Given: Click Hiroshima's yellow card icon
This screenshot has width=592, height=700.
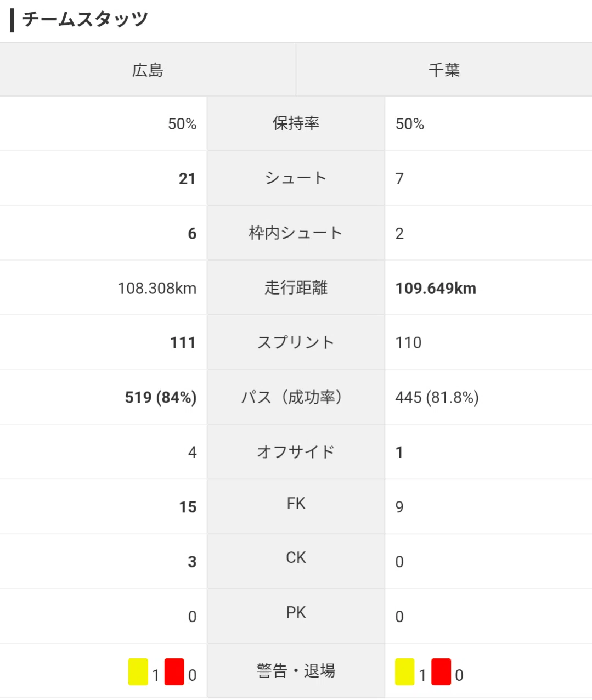Looking at the screenshot, I should 138,671.
